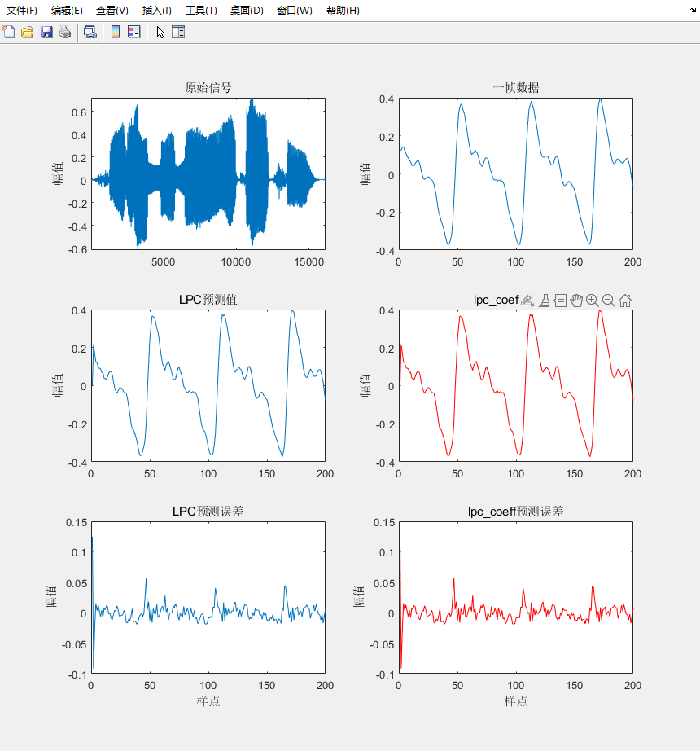Screen dimensions: 700x751
Task: Insert a legend using the toolbar icon
Action: [x=134, y=32]
